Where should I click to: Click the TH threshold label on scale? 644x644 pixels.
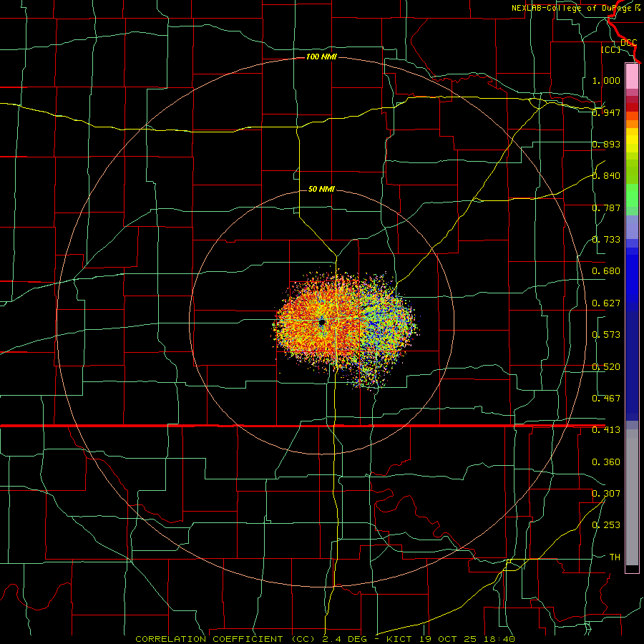pos(615,557)
